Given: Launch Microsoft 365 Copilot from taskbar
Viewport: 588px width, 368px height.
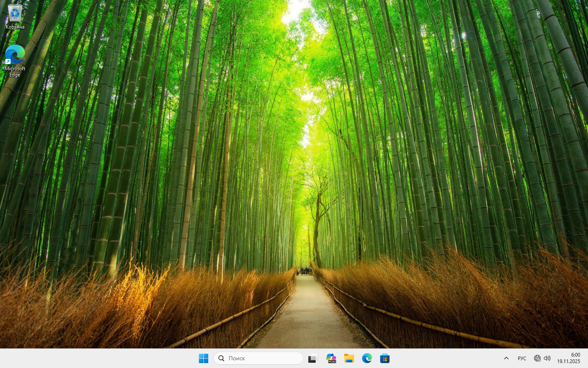Looking at the screenshot, I should 331,359.
